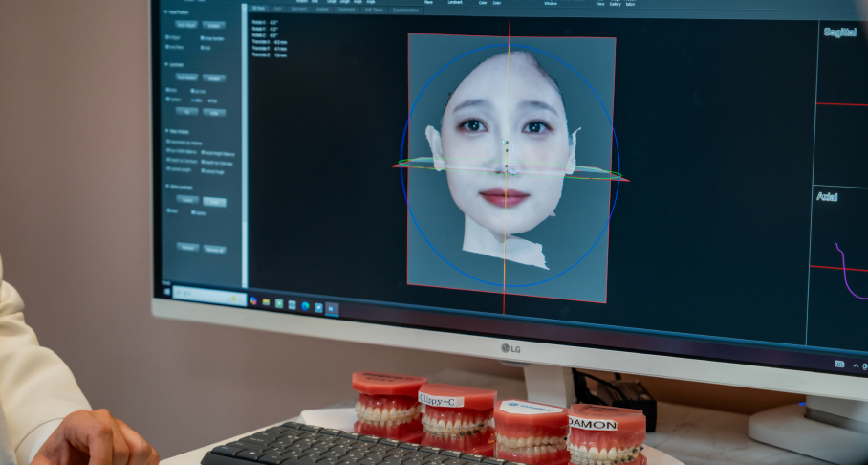Image resolution: width=868 pixels, height=465 pixels.
Task: Click Initialize button in Landmark section
Action: pyautogui.click(x=214, y=78)
